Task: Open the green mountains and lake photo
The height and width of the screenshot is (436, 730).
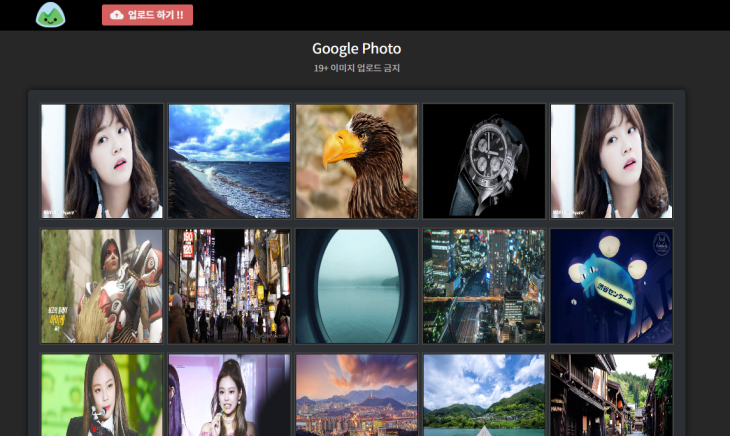Action: [x=484, y=395]
